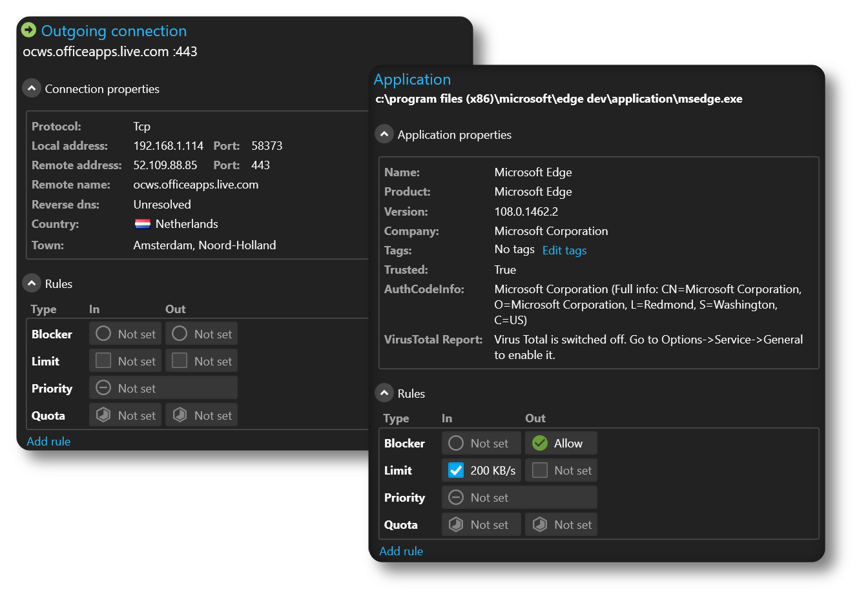Viewport: 868px width, 605px height.
Task: Enable application Limit Out checkbox
Action: 540,470
